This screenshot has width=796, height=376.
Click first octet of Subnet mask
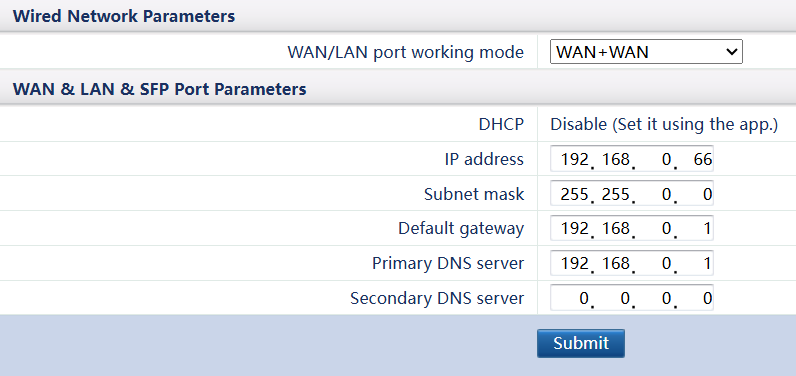[x=571, y=194]
